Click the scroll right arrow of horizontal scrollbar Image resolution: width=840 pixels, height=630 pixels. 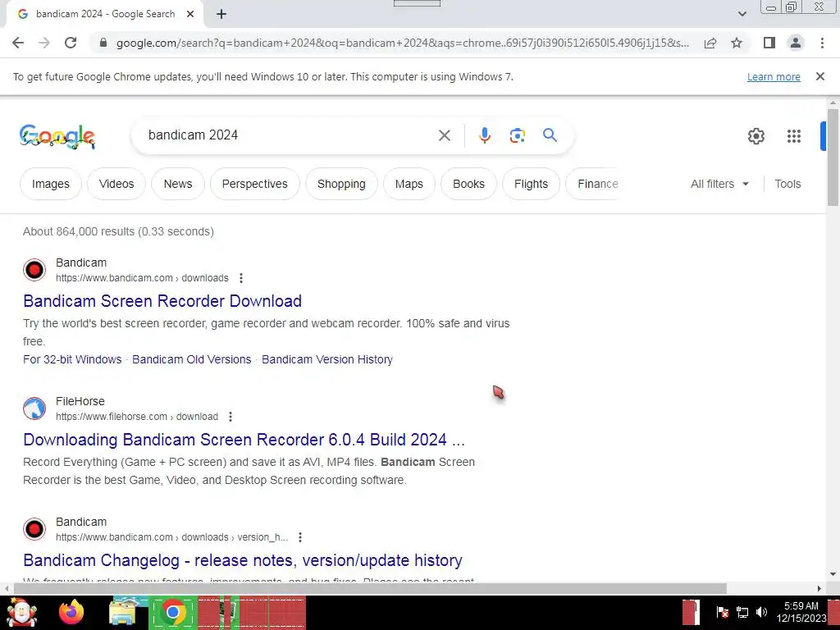pyautogui.click(x=819, y=588)
